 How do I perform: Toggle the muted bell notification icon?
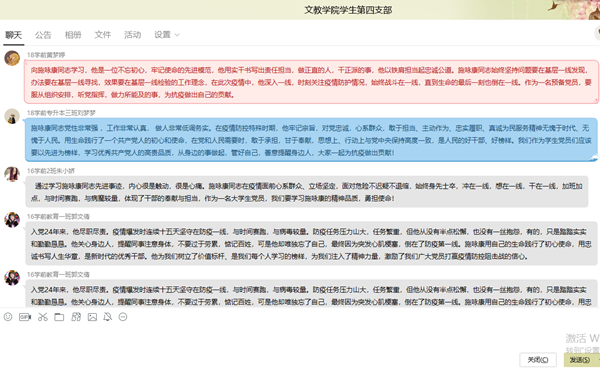[108, 317]
